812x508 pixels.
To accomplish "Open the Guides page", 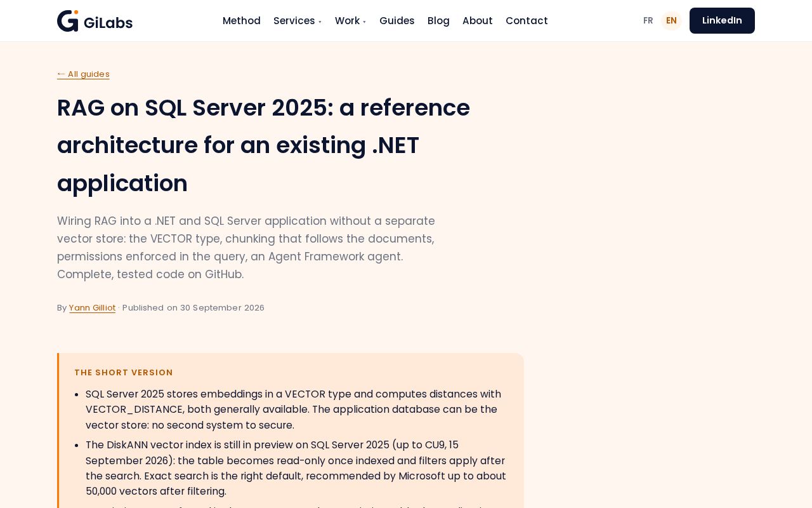I will click(397, 21).
